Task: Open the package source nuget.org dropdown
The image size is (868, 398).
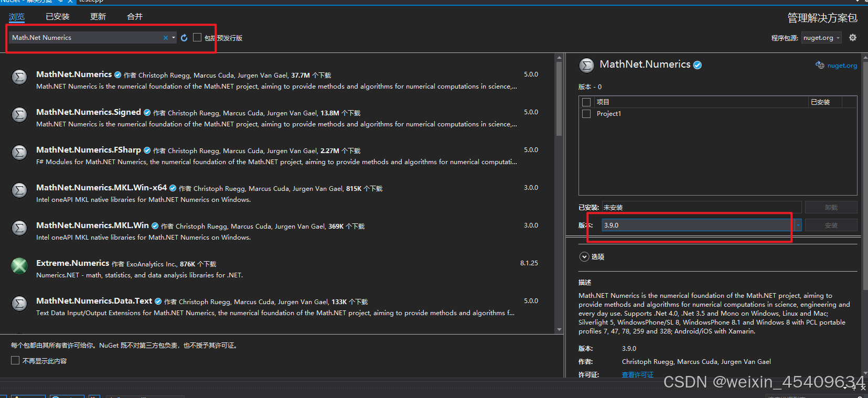Action: (821, 38)
